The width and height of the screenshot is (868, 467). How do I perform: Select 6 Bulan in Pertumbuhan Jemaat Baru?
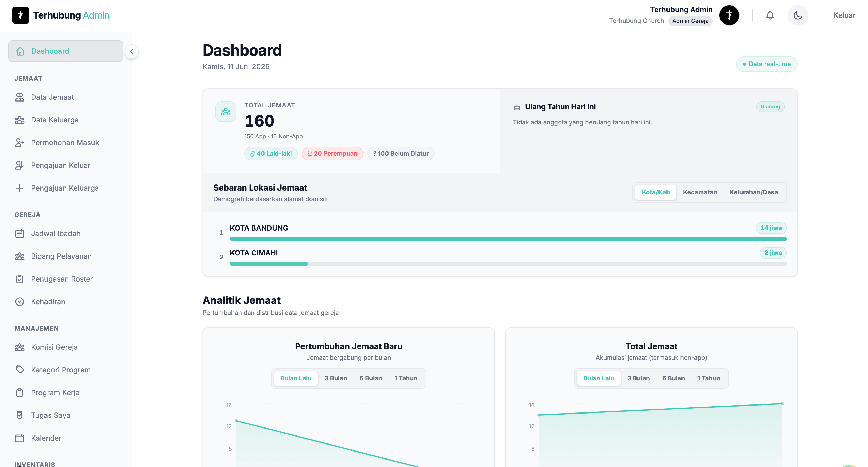(371, 378)
